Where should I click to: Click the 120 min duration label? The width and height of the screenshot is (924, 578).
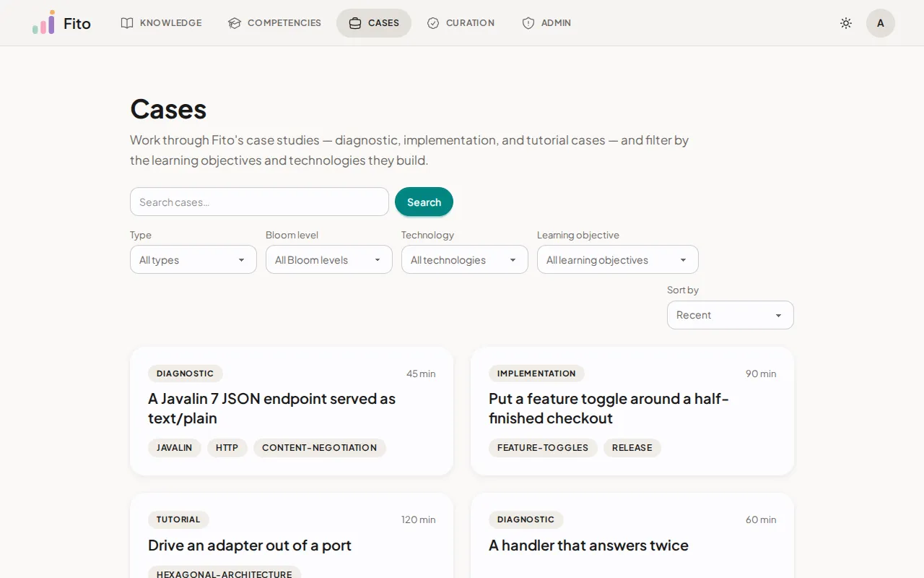coord(419,519)
